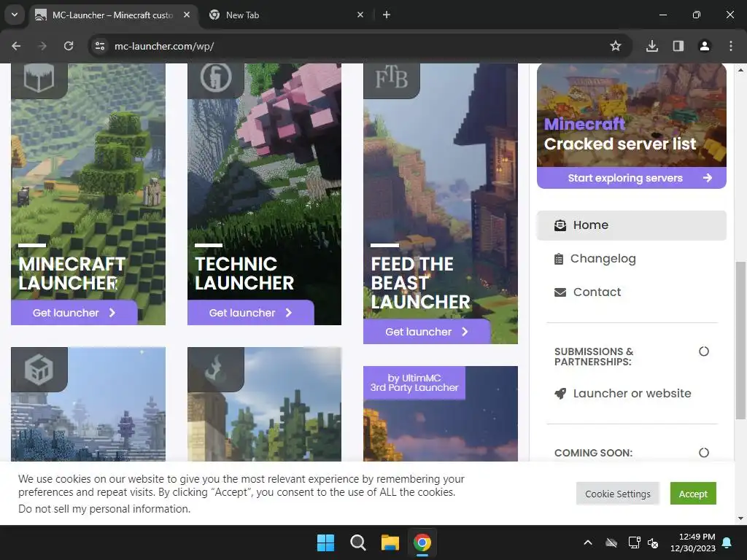Image resolution: width=747 pixels, height=560 pixels.
Task: Click Cracked server list banner image
Action: click(631, 114)
